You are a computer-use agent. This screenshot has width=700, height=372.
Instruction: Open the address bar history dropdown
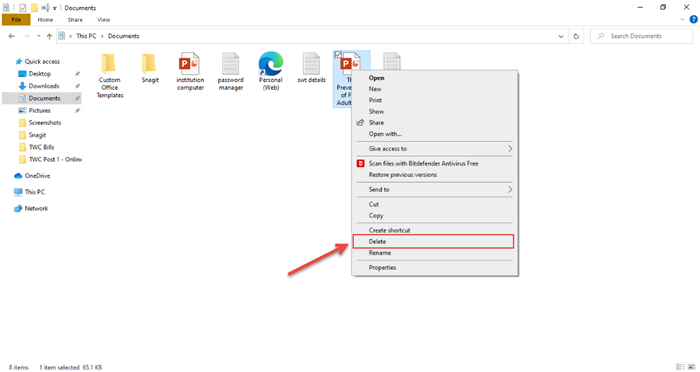point(561,37)
